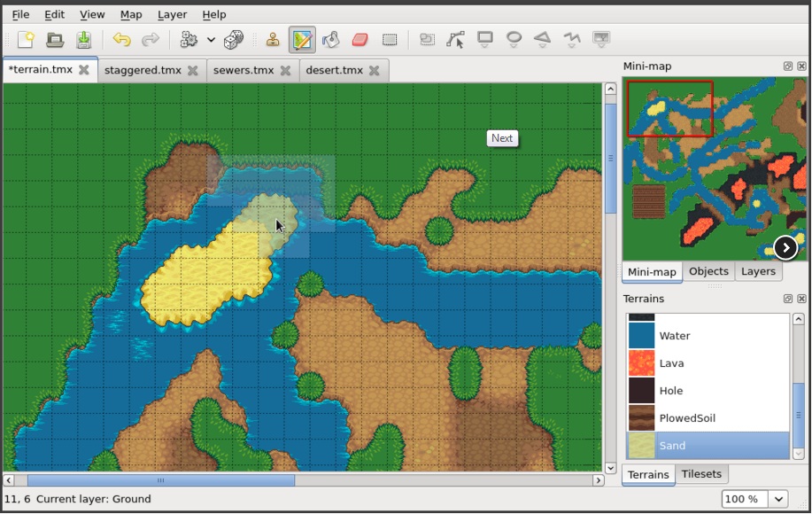The height and width of the screenshot is (514, 812).
Task: Click the Undo arrow icon
Action: pos(122,39)
